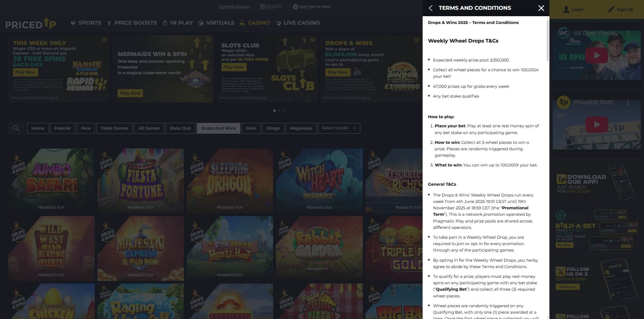This screenshot has width=644, height=319.
Task: Select the third carousel dot
Action: [x=283, y=111]
